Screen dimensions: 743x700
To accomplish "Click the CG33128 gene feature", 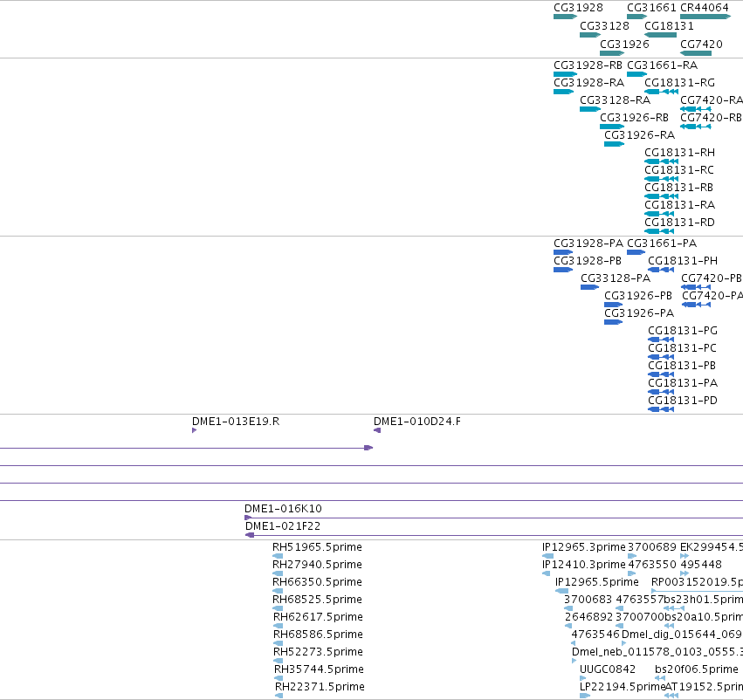I will 590,35.
